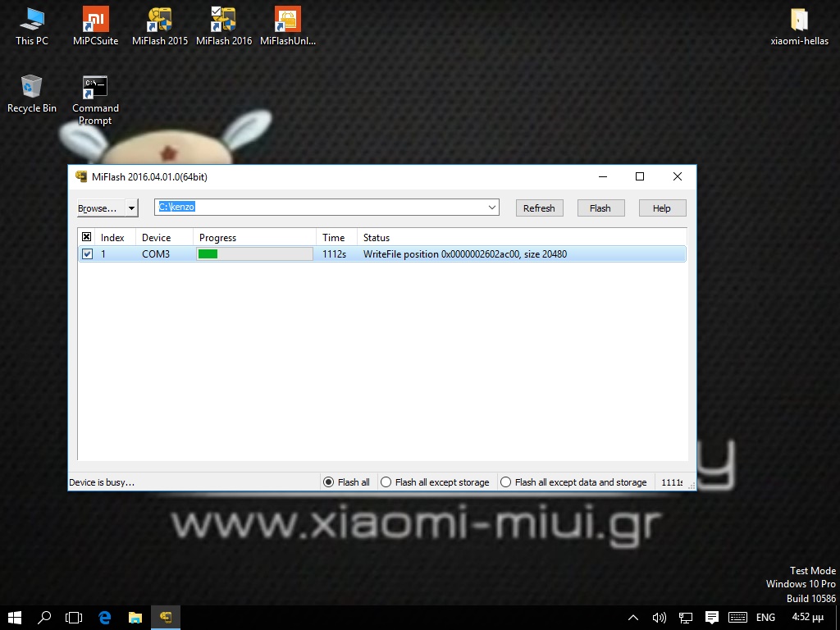The width and height of the screenshot is (840, 630).
Task: Expand the firmware path combo box
Action: 492,208
